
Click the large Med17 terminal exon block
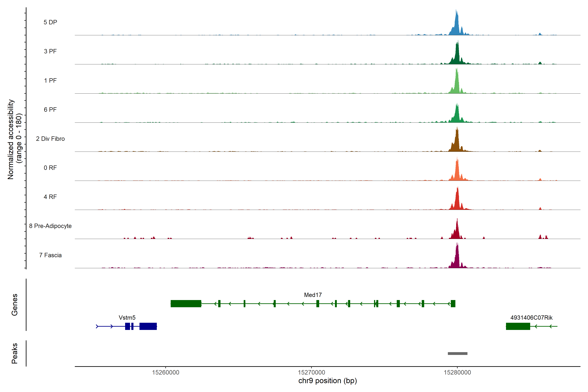(x=186, y=303)
